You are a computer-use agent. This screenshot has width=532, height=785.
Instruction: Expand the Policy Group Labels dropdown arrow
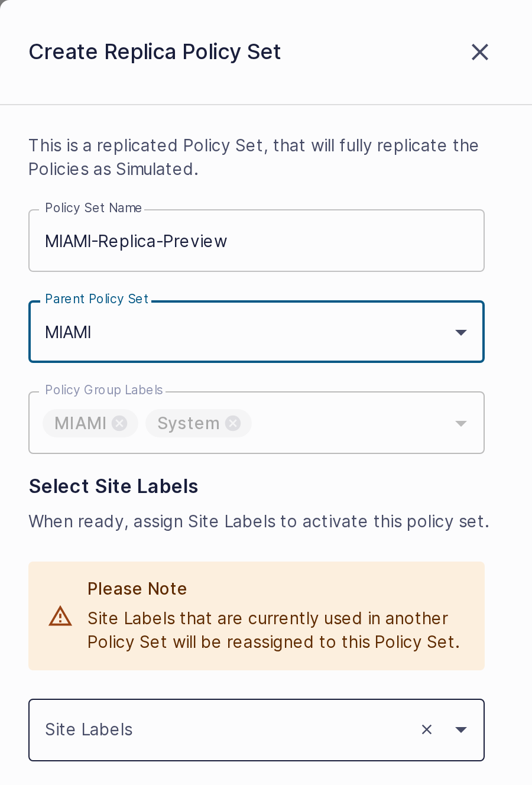click(x=461, y=423)
